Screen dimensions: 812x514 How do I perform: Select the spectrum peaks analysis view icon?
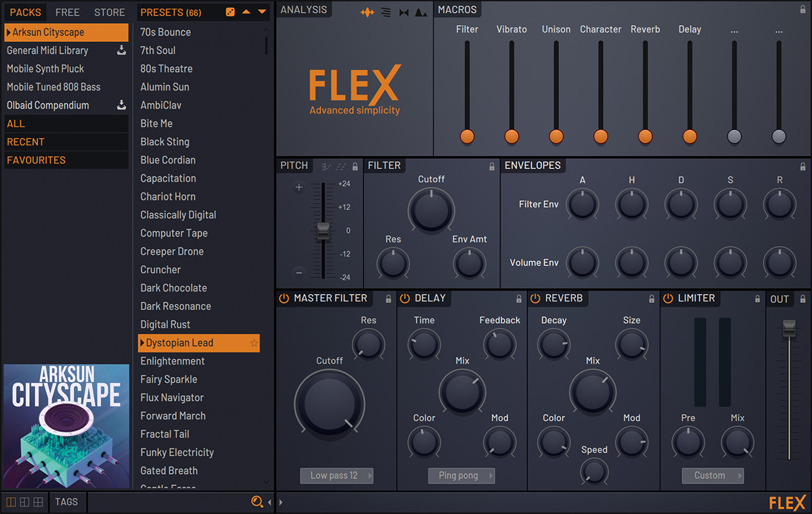[421, 12]
